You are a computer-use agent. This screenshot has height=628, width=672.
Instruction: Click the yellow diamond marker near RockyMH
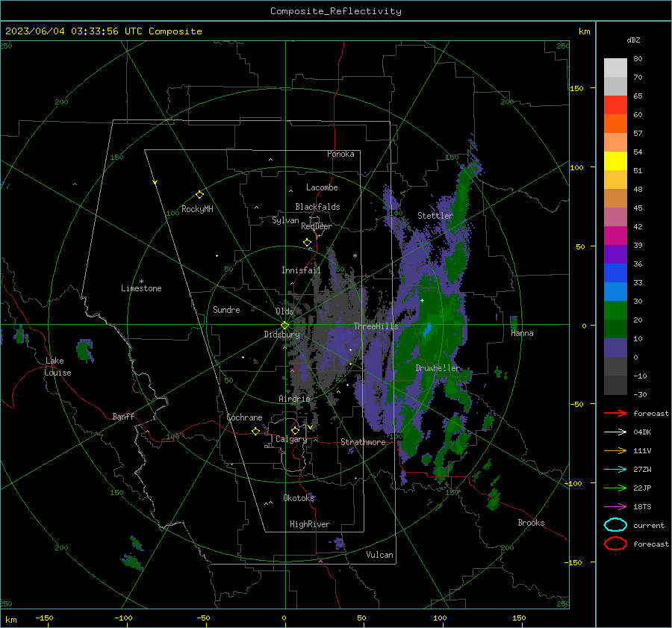(199, 195)
